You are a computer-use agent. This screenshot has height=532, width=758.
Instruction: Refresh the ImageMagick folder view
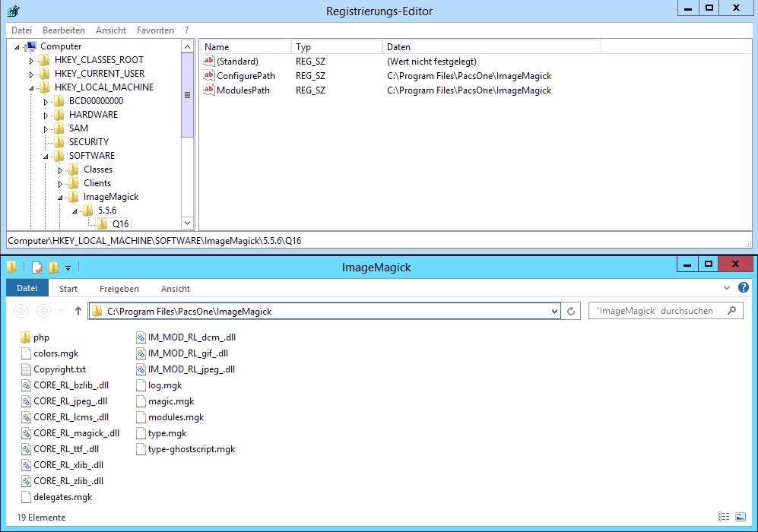[571, 311]
